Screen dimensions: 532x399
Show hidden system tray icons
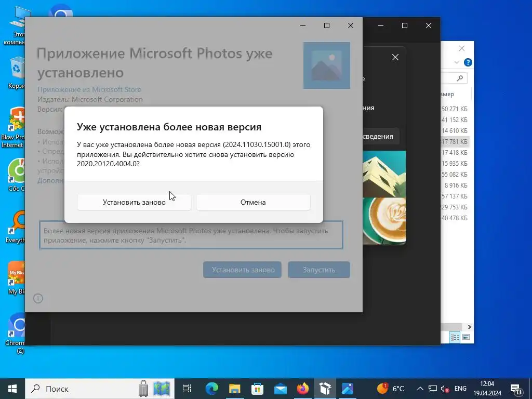tap(420, 389)
